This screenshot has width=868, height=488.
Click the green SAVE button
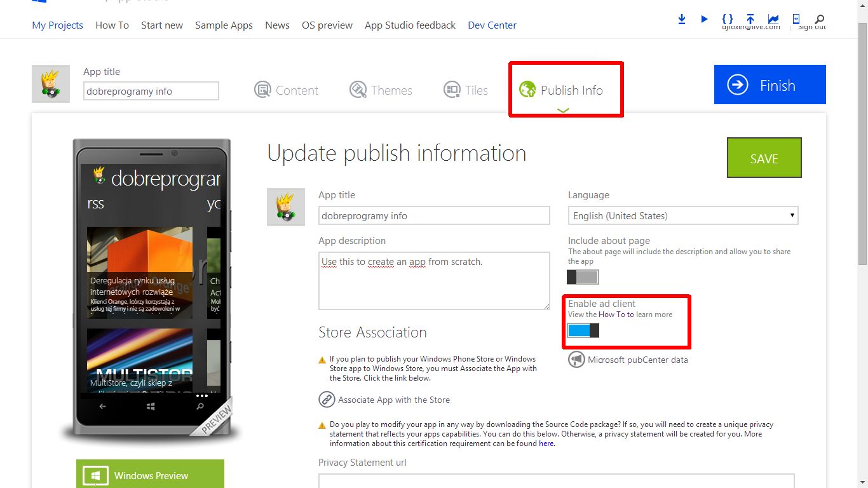(764, 158)
